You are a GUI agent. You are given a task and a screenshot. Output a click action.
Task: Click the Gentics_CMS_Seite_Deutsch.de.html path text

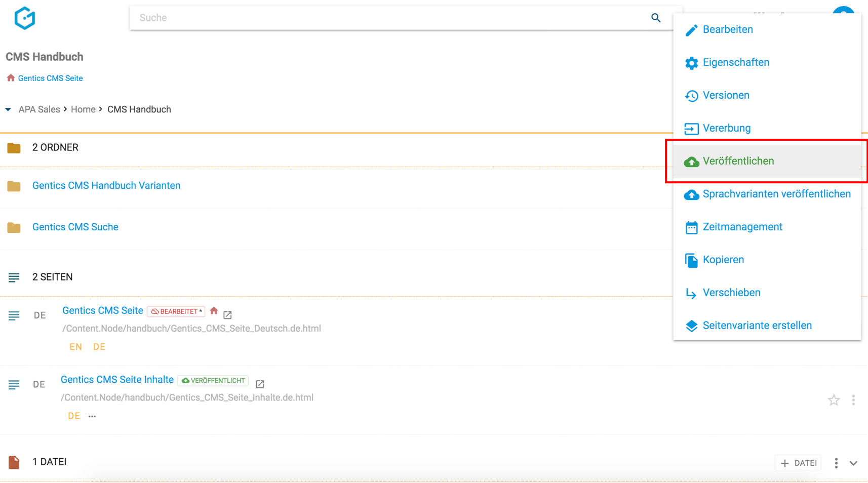(191, 329)
